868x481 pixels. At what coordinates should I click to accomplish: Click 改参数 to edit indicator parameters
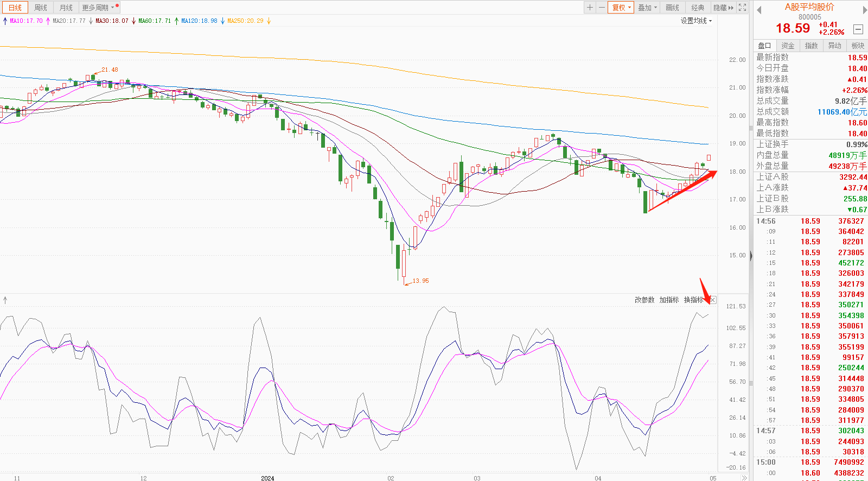[x=644, y=300]
